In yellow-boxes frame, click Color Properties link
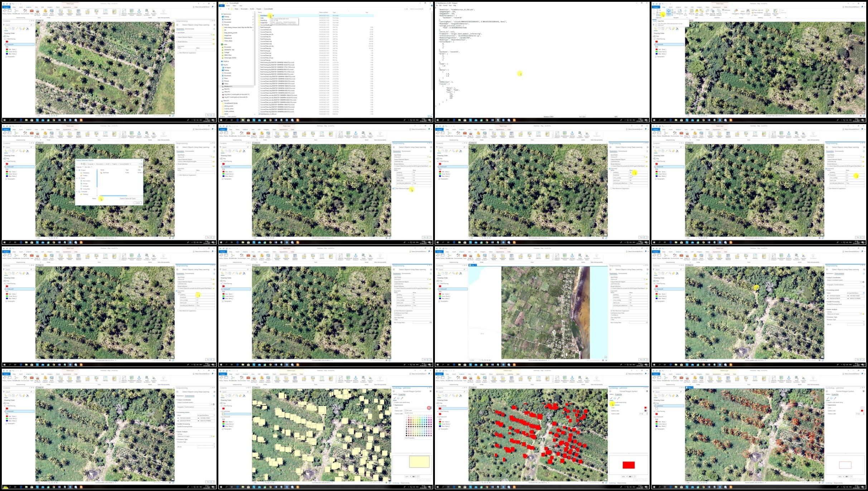This screenshot has width=868, height=491. tap(410, 438)
